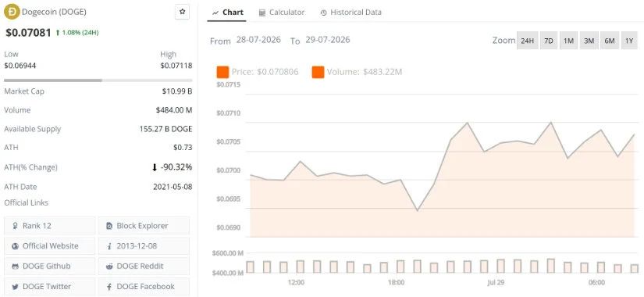Viewport: 644px width, 297px height.
Task: Visit the Official Website link
Action: 50,246
